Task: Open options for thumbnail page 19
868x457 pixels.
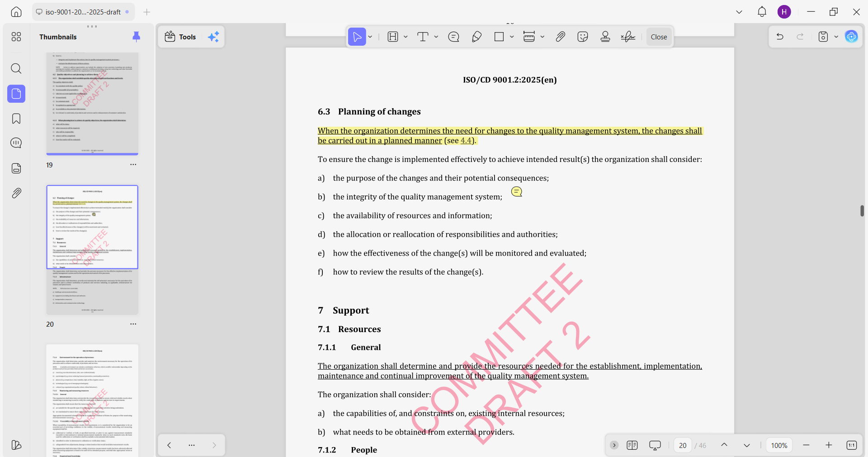Action: tap(133, 165)
